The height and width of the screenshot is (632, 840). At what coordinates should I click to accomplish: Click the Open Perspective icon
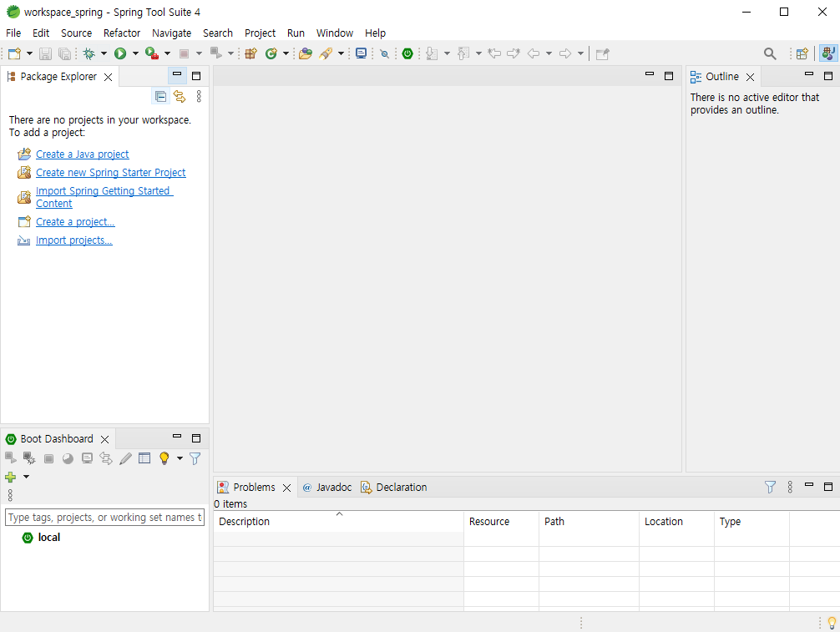(802, 53)
